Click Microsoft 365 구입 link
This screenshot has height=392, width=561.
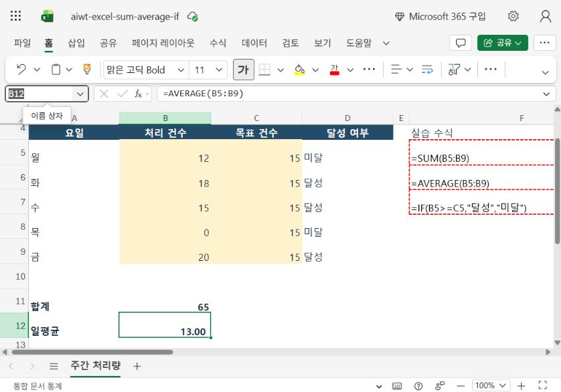coord(440,17)
